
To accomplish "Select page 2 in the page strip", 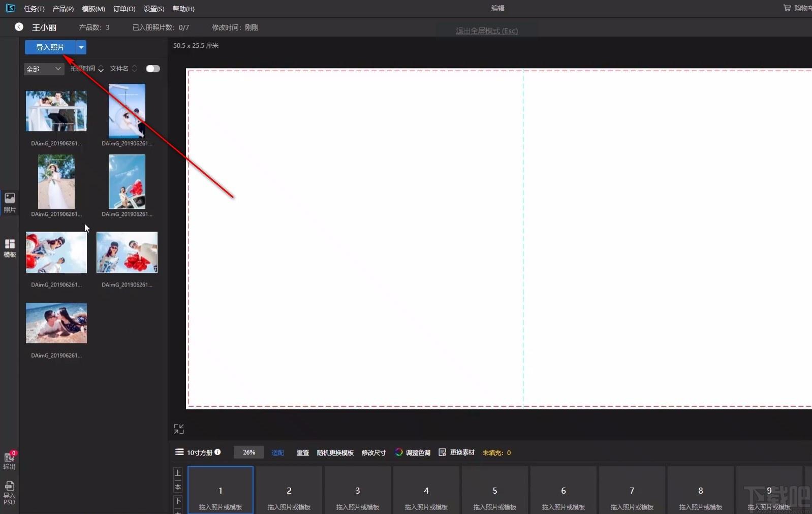I will [x=289, y=491].
